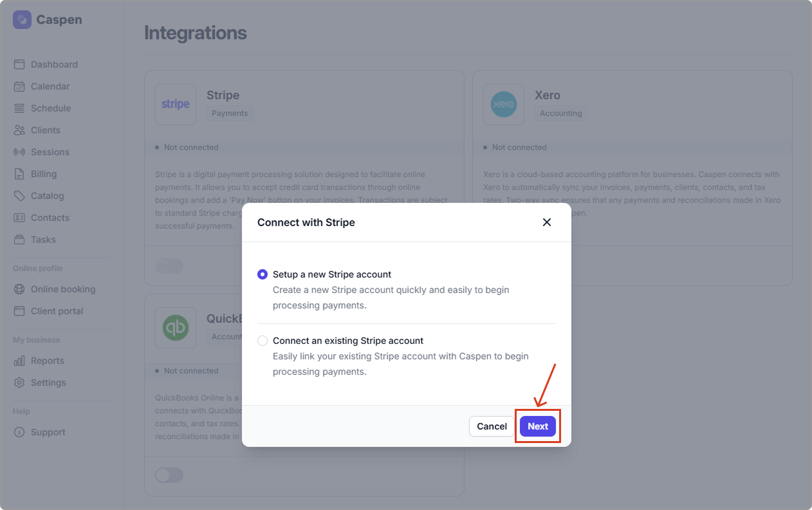Open Tasks in the sidebar

(x=43, y=240)
